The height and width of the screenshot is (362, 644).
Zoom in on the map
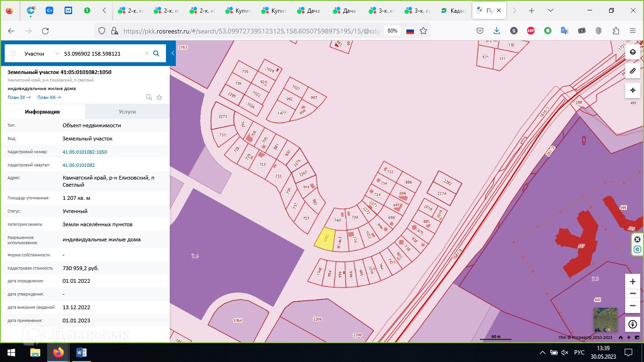tap(632, 282)
